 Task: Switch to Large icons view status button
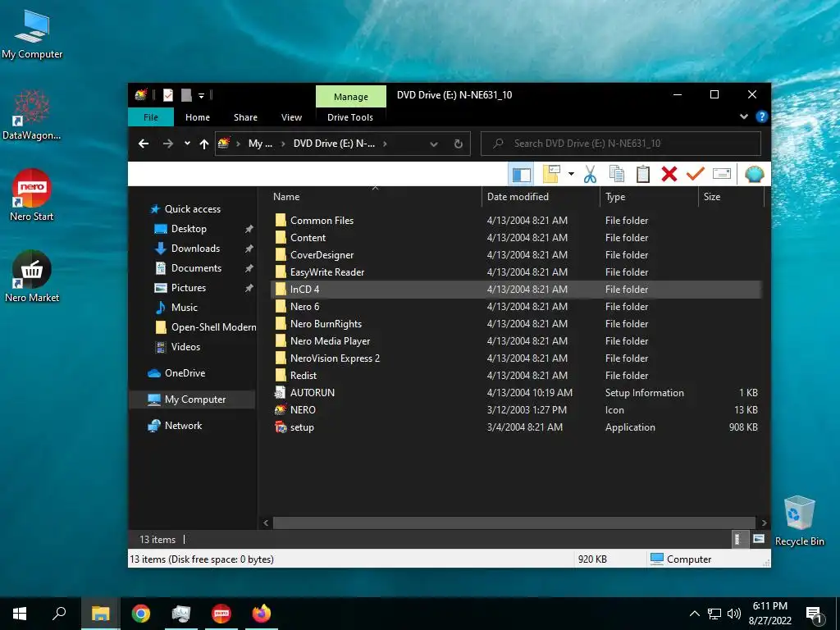click(759, 540)
